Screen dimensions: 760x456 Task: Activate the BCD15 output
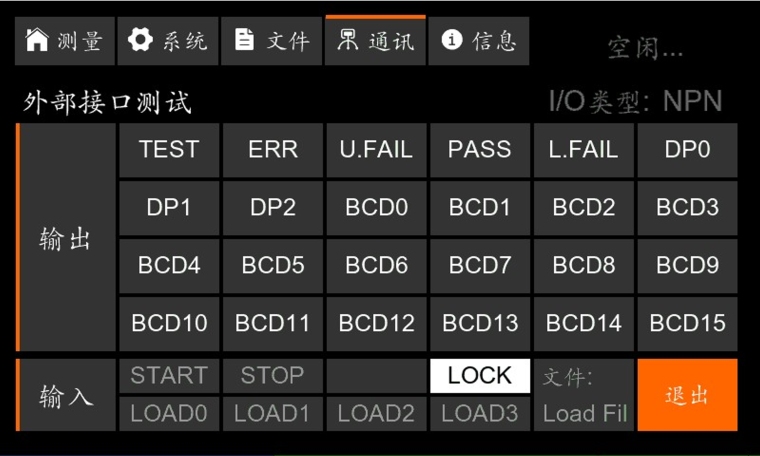(687, 324)
